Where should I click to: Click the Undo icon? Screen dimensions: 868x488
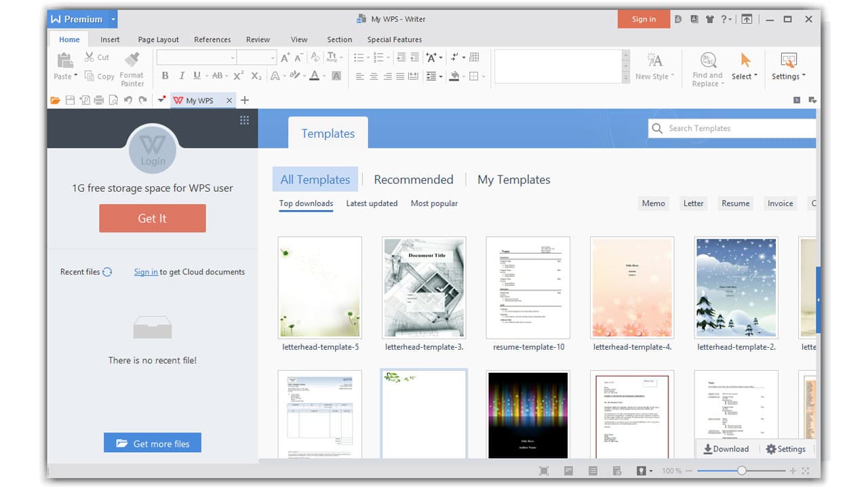[130, 100]
